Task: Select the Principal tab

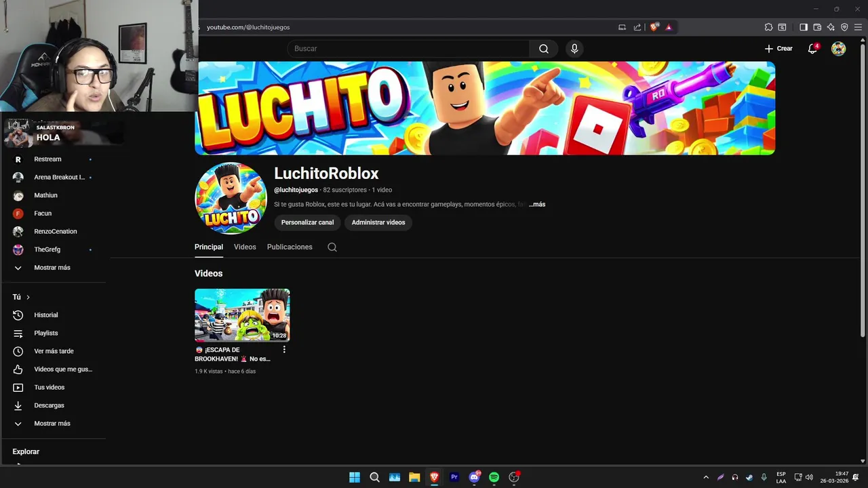Action: [x=209, y=247]
